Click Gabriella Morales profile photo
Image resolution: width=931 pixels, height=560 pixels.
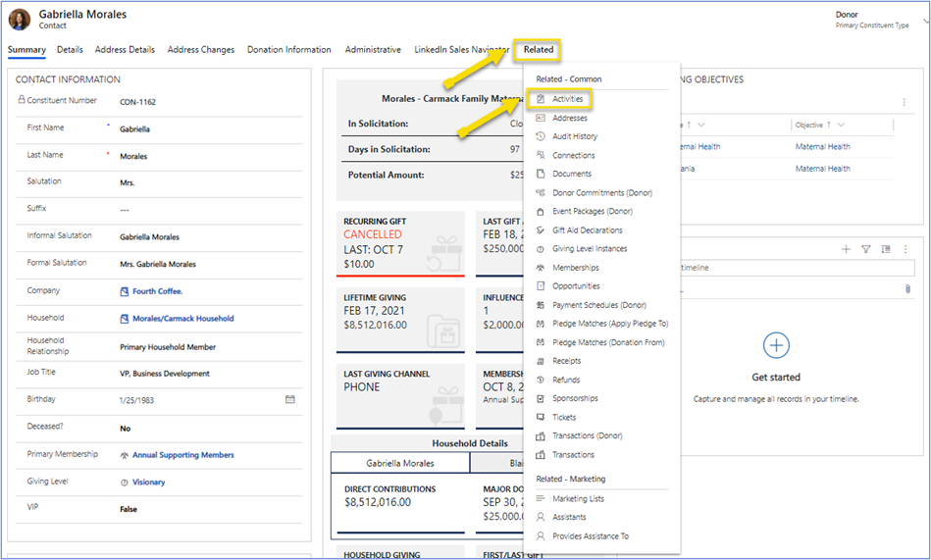20,20
